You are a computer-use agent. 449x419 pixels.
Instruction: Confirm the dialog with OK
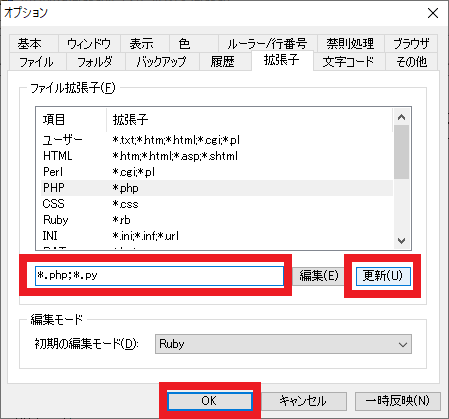tap(210, 401)
